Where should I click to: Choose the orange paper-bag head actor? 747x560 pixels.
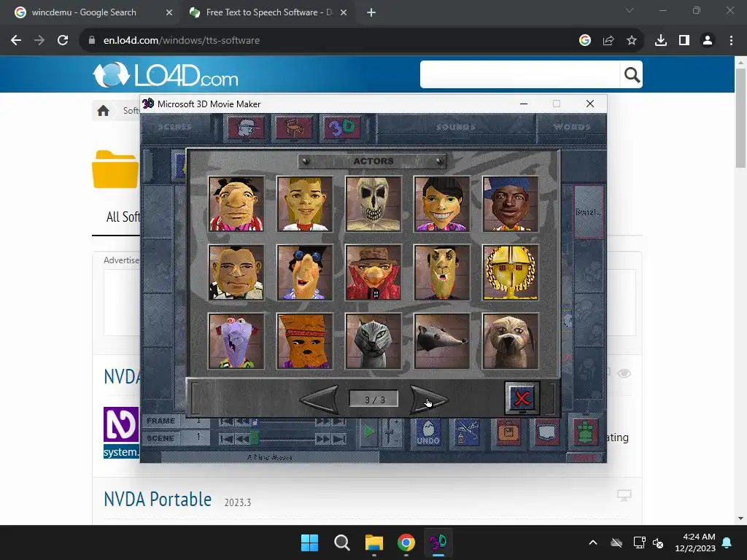click(304, 341)
